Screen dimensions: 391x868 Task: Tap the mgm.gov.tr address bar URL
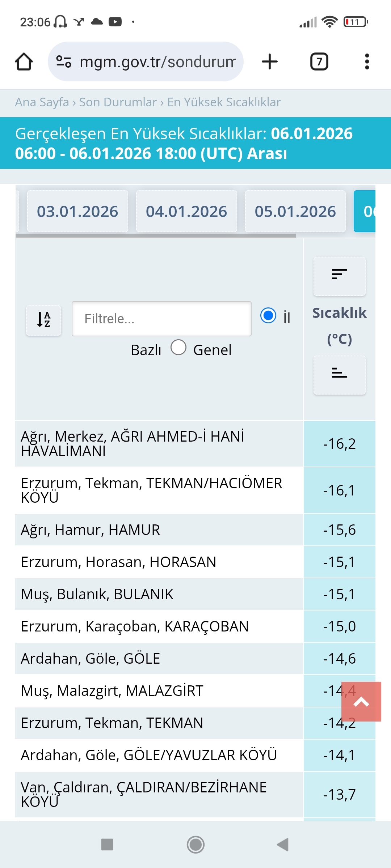(x=157, y=62)
